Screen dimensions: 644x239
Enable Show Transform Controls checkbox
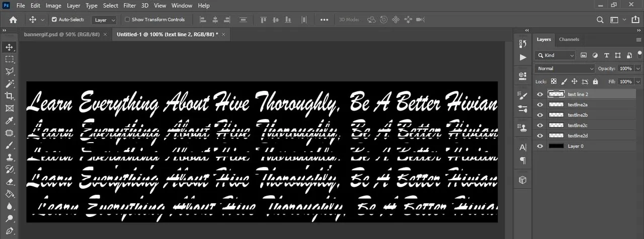[127, 20]
